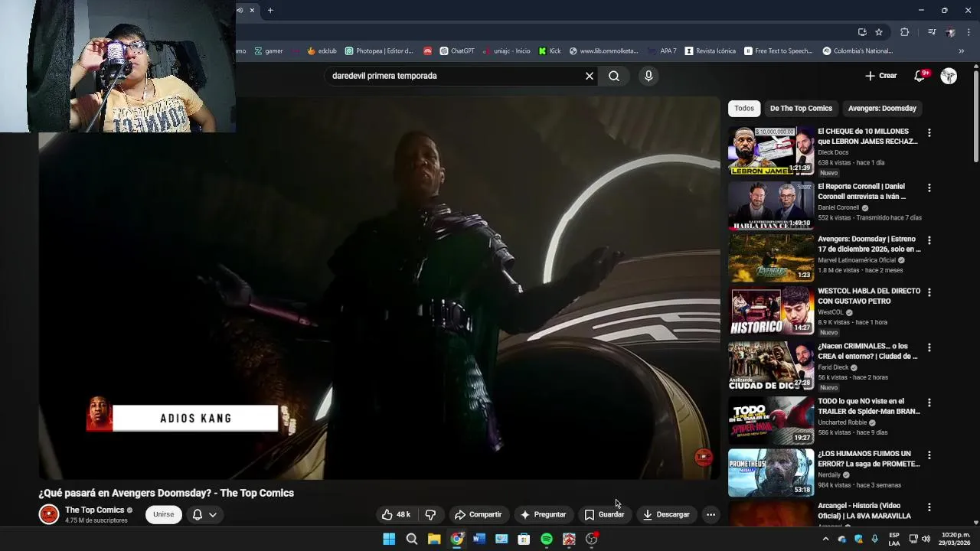Open Chrome media controls icon

(x=932, y=32)
